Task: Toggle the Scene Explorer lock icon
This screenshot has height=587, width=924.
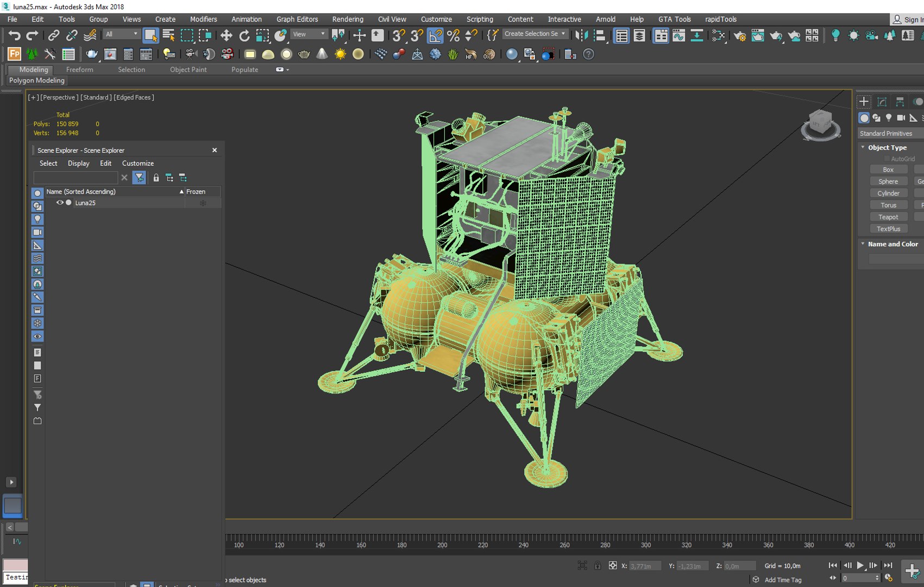Action: click(x=156, y=178)
